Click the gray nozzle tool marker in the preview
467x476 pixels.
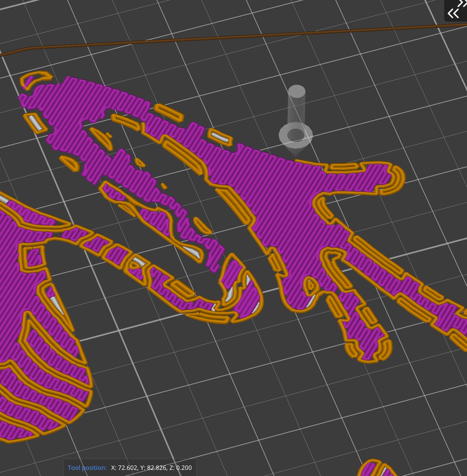(296, 121)
